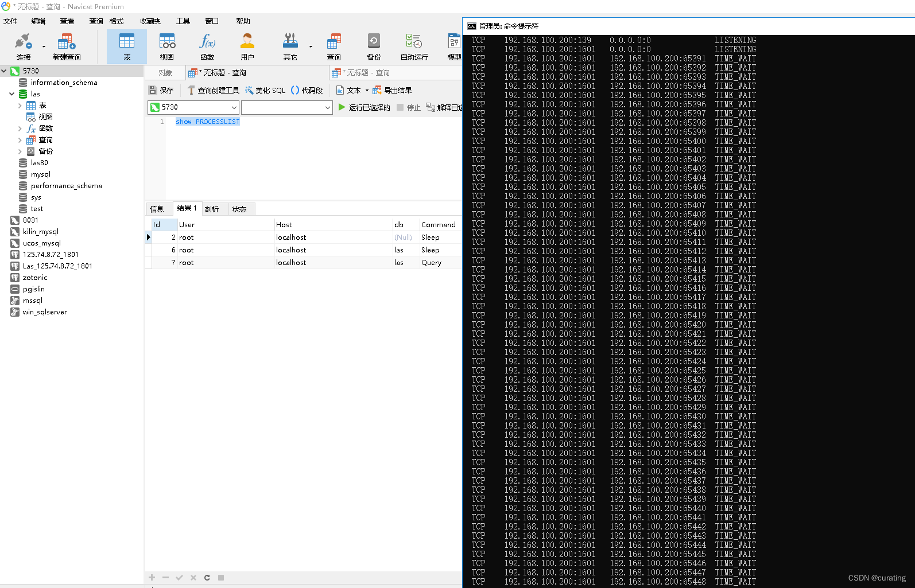Select the kilin_mysql connection
Viewport: 915px width, 588px height.
click(40, 232)
